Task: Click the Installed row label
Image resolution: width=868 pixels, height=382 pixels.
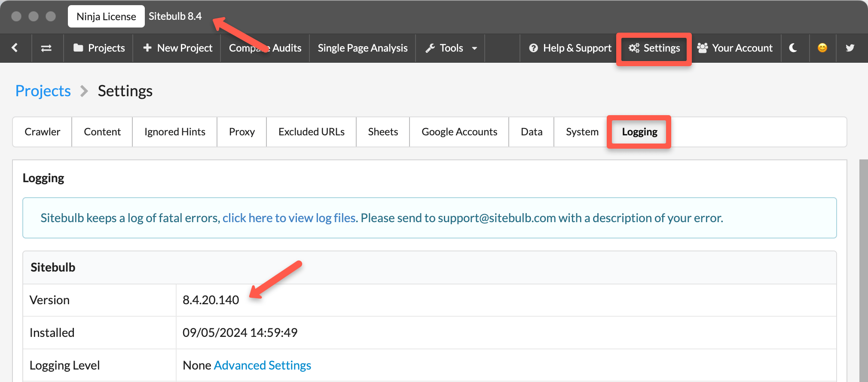Action: pos(52,333)
